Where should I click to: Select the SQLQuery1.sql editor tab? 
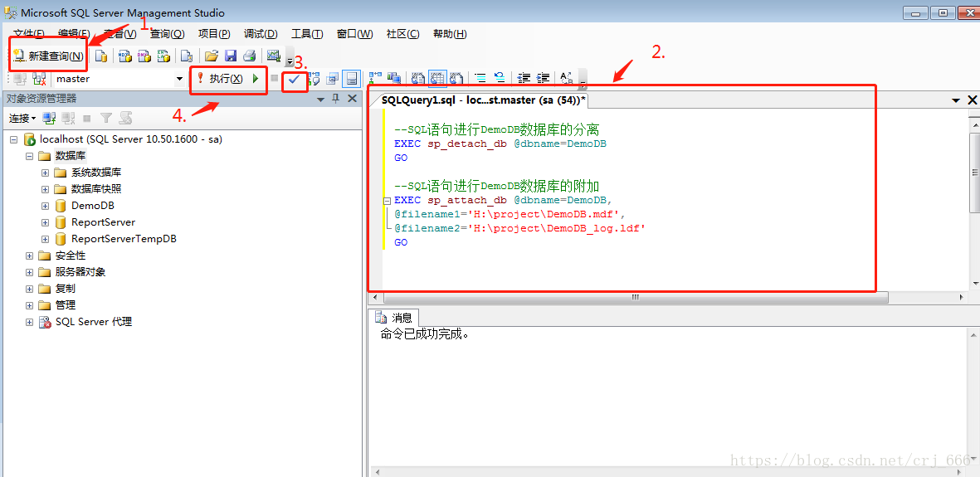point(483,100)
